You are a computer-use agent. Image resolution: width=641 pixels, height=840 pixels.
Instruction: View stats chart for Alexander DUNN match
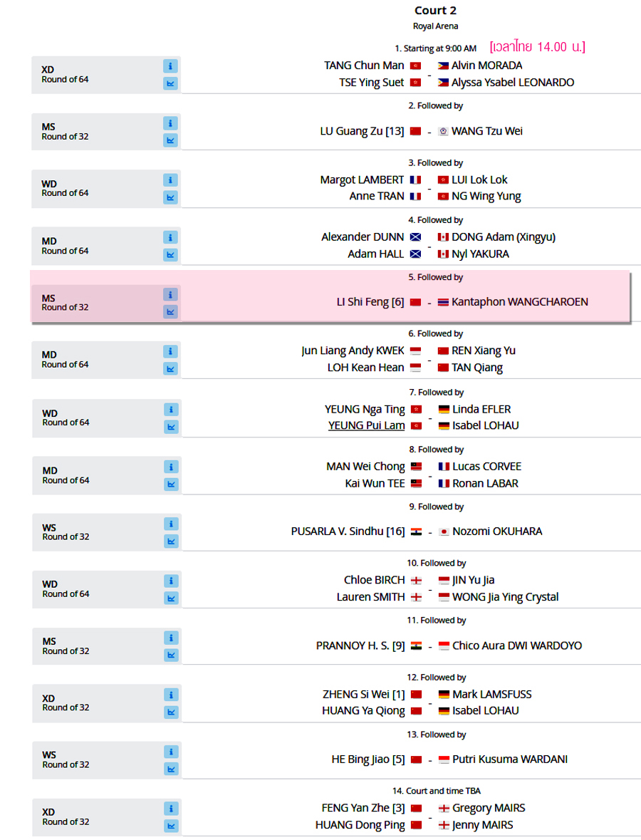(170, 254)
